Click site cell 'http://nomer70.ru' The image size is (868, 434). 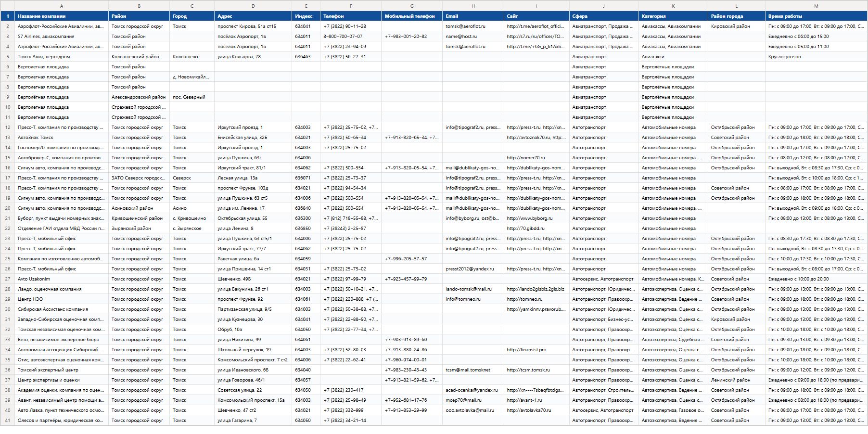point(536,158)
